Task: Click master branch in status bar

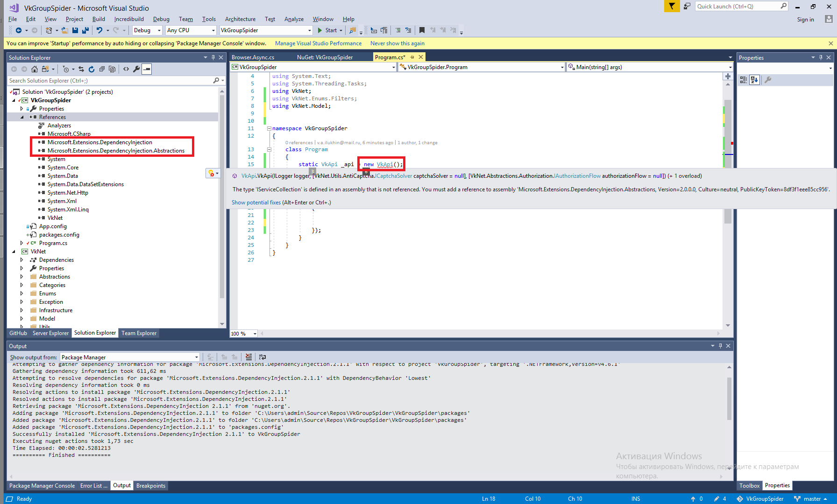Action: 810,499
